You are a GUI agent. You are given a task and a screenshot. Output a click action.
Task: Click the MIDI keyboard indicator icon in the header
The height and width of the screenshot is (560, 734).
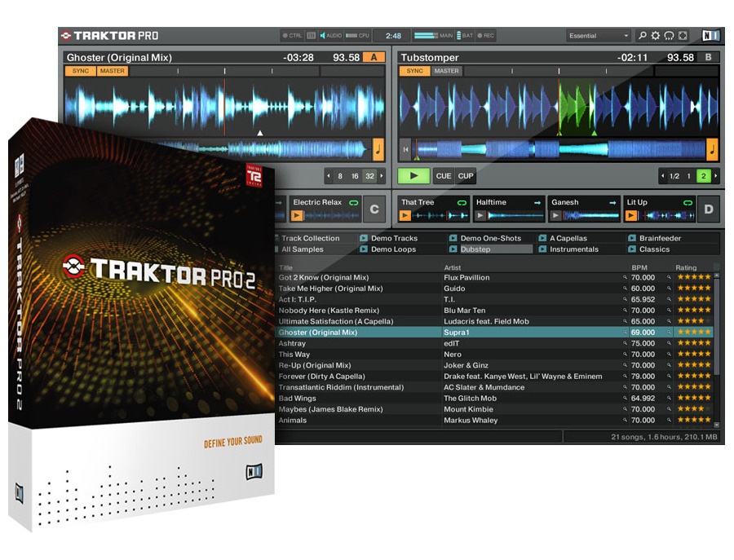coord(312,36)
